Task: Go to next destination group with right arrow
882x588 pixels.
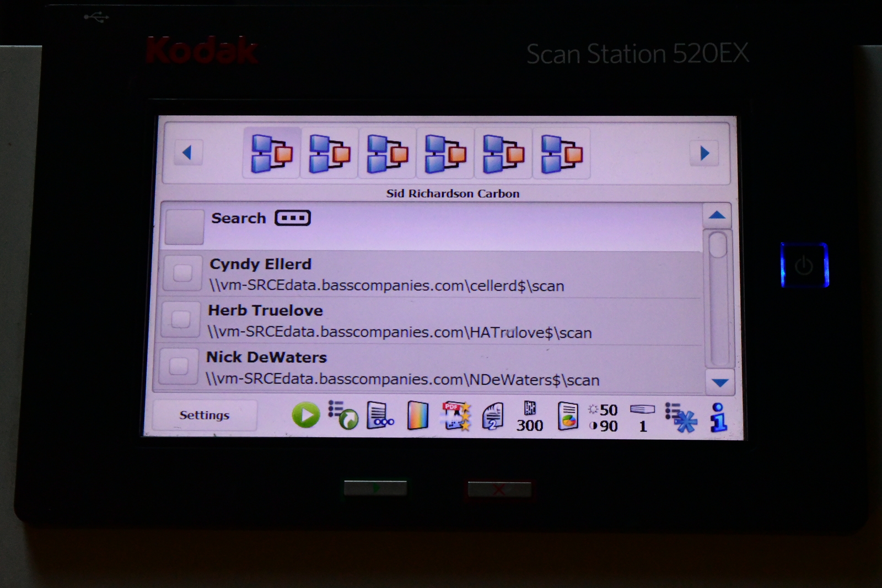Action: 704,153
